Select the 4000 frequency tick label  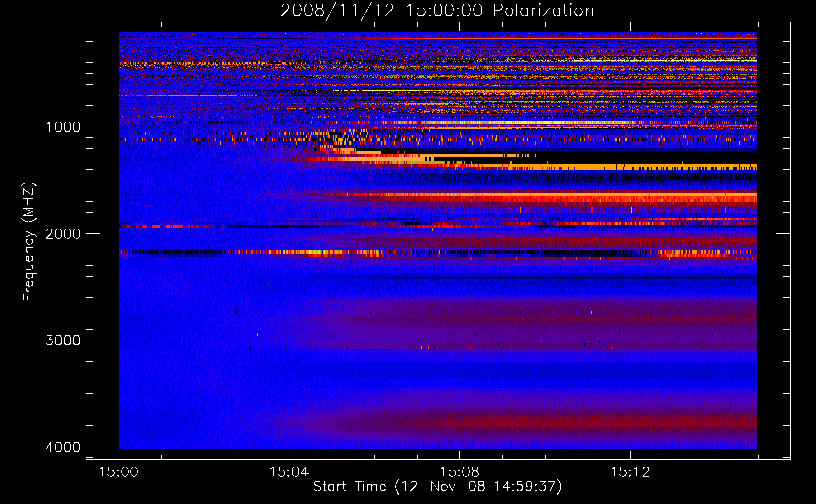tap(63, 447)
